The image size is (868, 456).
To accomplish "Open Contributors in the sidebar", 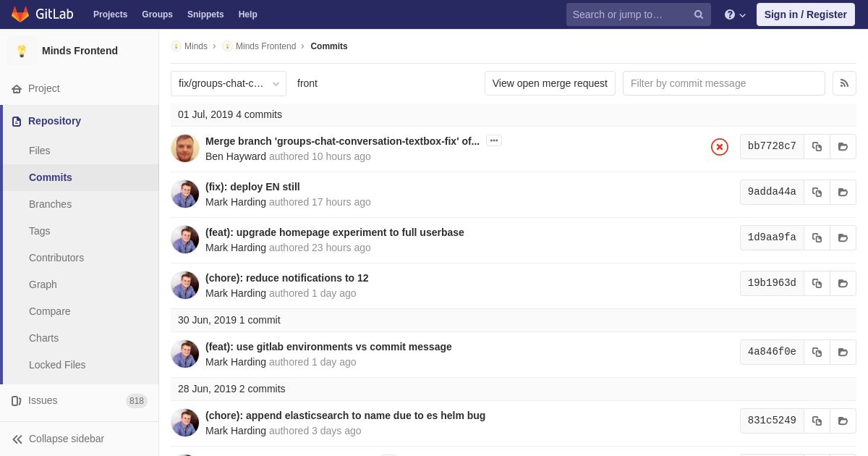I will (81, 258).
